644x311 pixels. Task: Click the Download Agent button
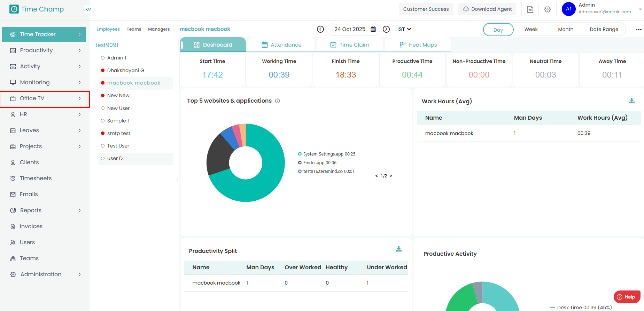pyautogui.click(x=487, y=9)
